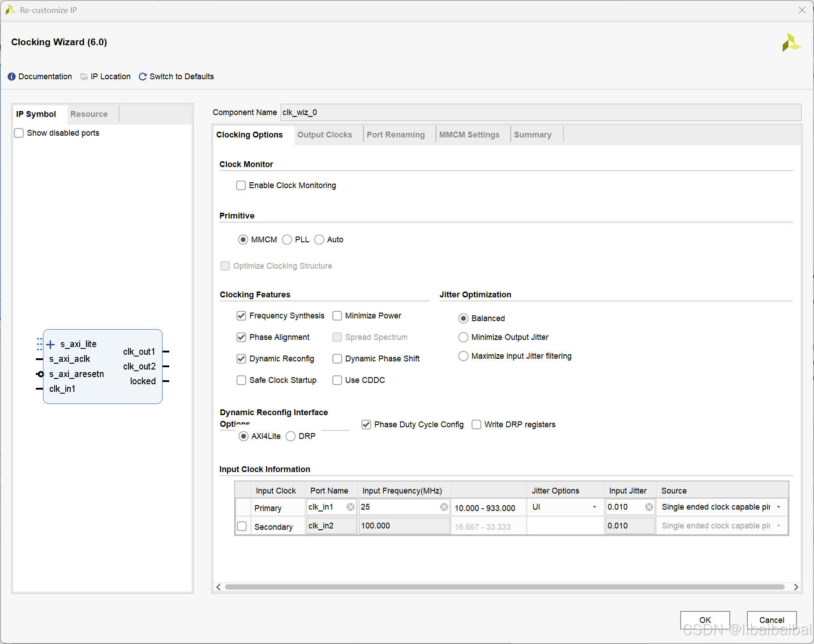Select the PLL primitive radio button
The height and width of the screenshot is (644, 814).
click(x=287, y=240)
